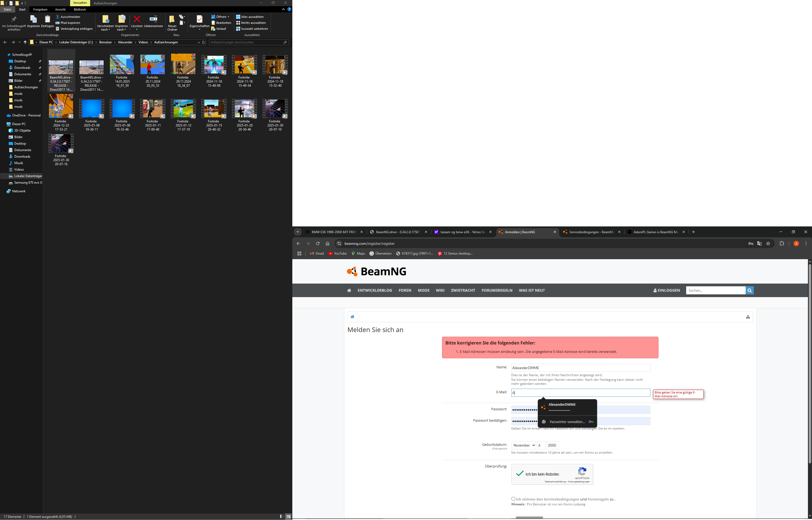Open Explorer address bar history dropdown
Screen dimensions: 812x520
click(x=198, y=42)
